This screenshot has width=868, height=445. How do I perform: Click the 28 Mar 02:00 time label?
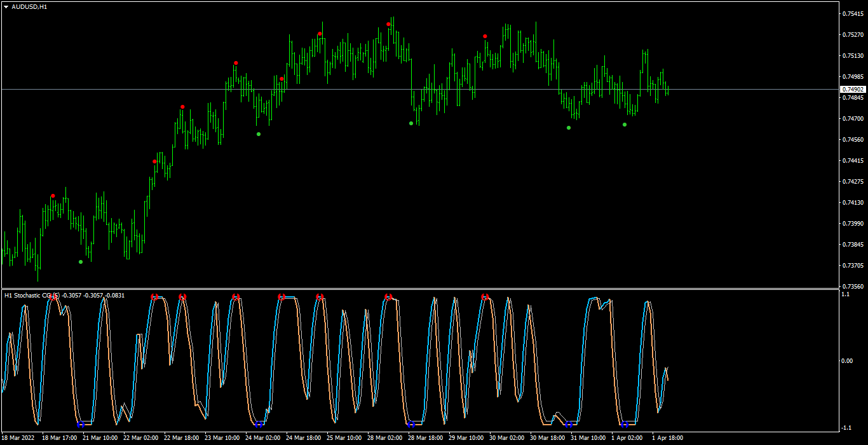coord(385,438)
